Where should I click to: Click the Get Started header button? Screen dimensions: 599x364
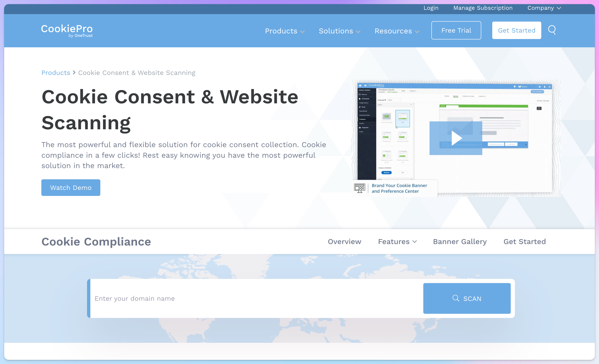click(x=516, y=30)
